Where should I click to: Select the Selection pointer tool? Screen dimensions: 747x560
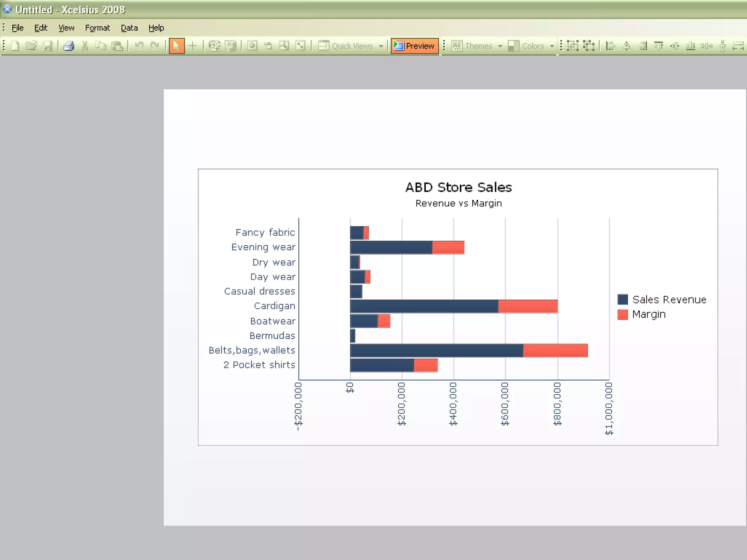click(x=177, y=46)
